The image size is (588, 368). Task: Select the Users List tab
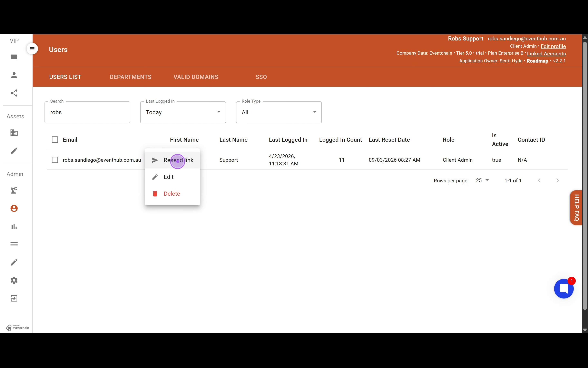coord(65,77)
